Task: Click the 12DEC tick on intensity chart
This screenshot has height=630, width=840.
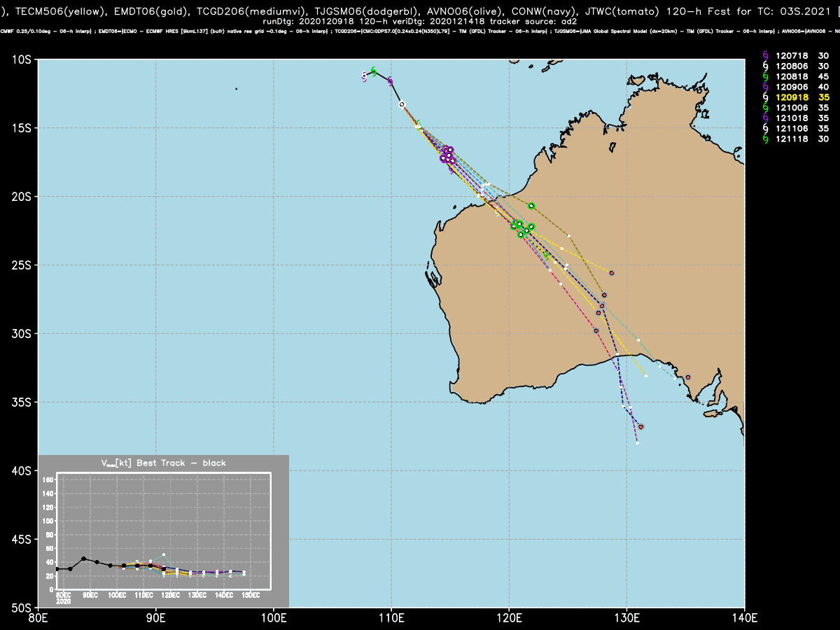Action: coord(171,595)
